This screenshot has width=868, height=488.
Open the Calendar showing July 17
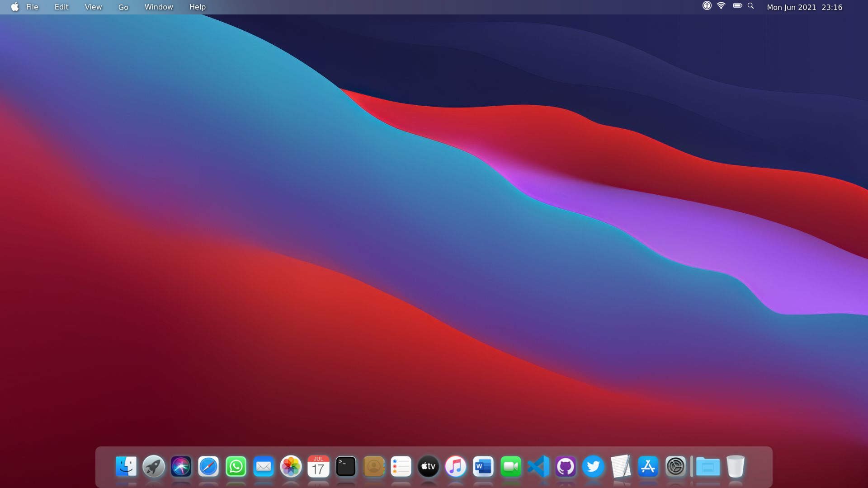click(x=318, y=466)
